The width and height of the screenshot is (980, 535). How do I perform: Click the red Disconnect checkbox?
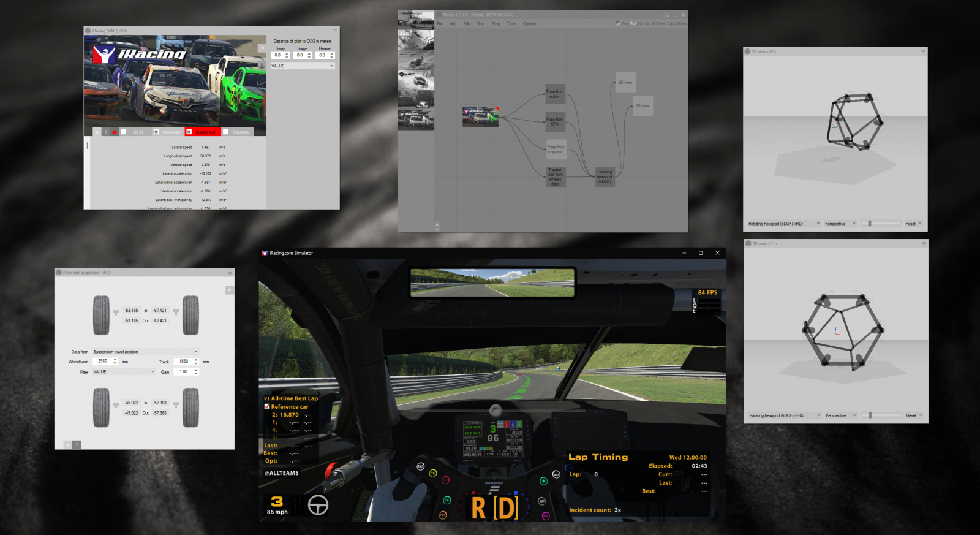[189, 132]
